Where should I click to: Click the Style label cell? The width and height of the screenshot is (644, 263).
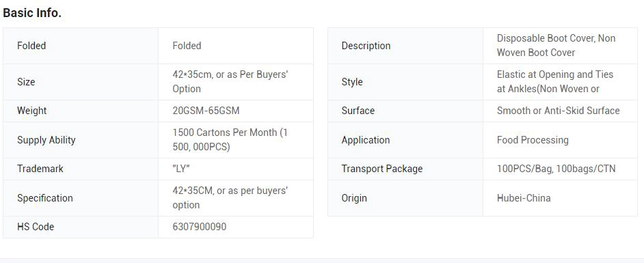point(405,82)
